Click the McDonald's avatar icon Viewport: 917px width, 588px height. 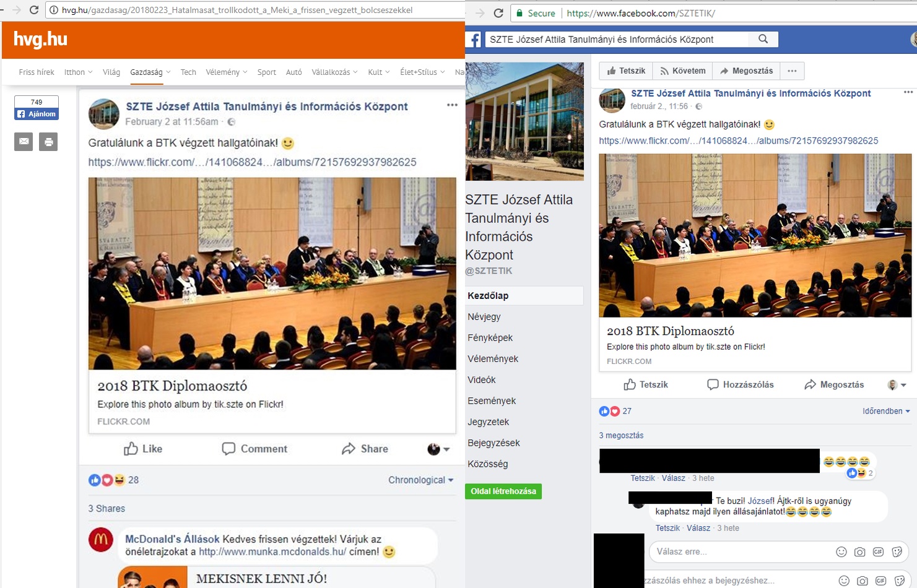coord(101,540)
